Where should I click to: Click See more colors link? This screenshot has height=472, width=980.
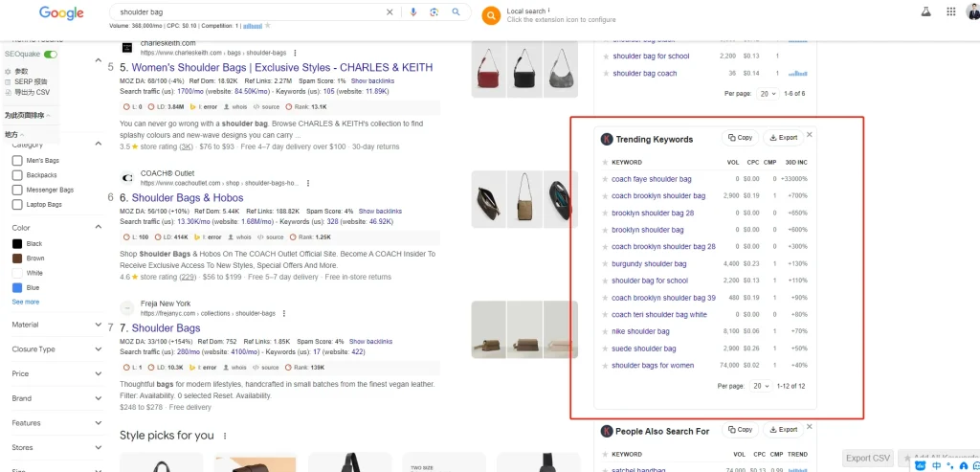point(26,302)
